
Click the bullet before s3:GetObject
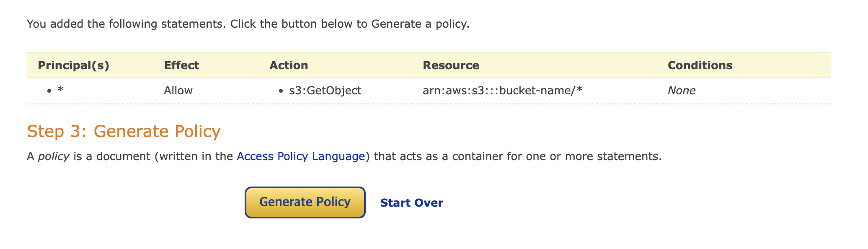coord(281,91)
